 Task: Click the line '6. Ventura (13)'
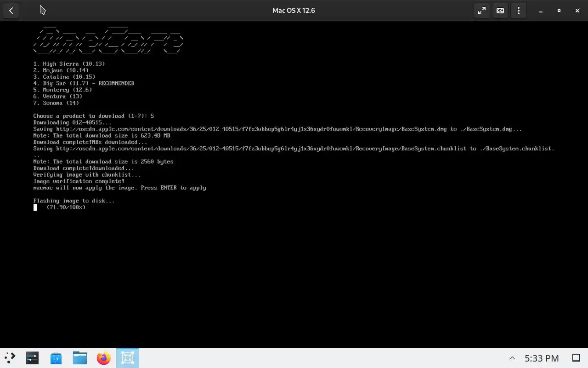(58, 96)
